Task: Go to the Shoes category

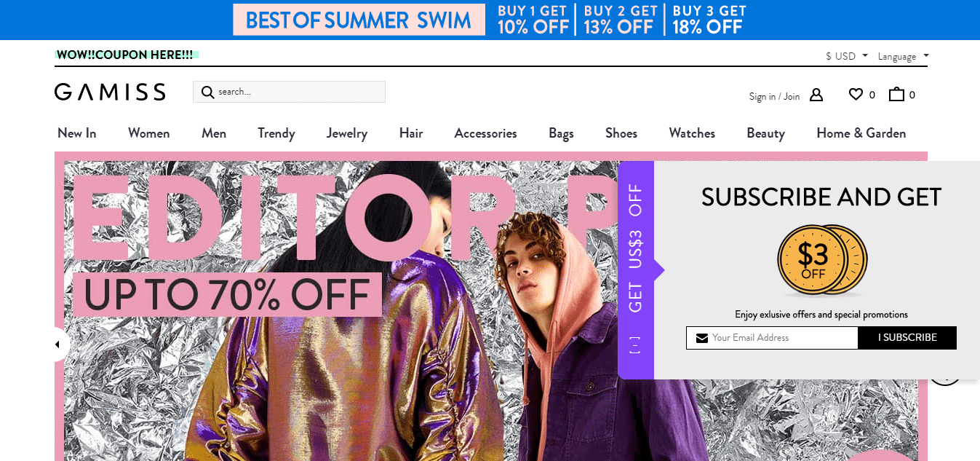Action: click(621, 133)
